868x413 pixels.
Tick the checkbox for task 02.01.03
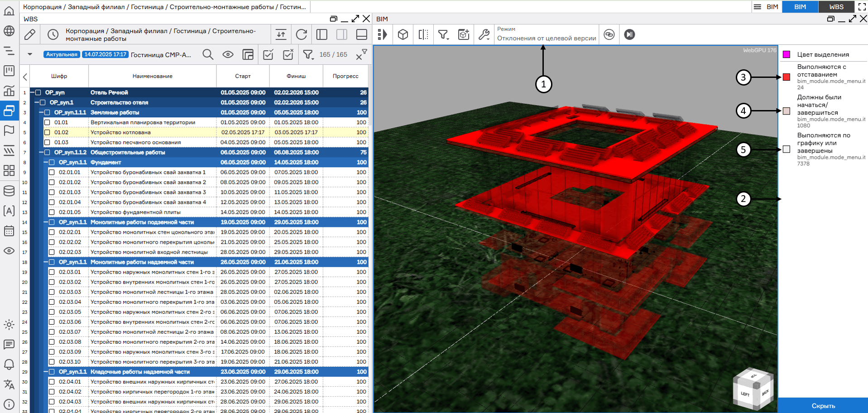point(52,192)
